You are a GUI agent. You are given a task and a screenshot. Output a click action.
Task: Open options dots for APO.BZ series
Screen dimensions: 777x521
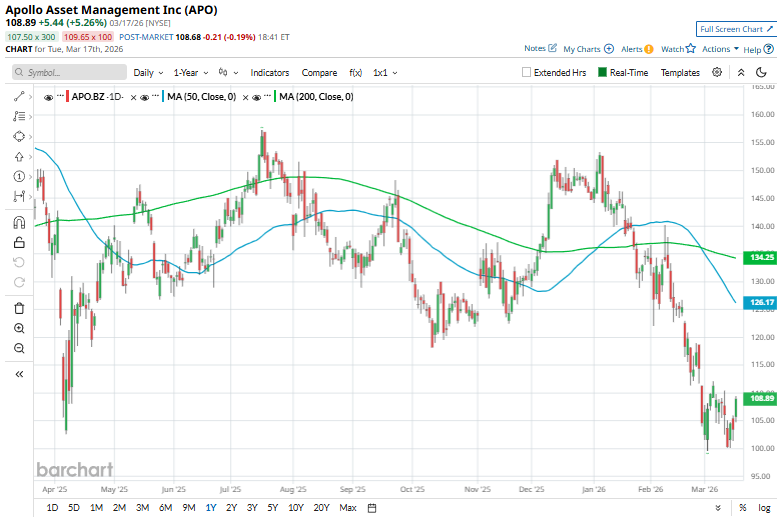pyautogui.click(x=60, y=96)
